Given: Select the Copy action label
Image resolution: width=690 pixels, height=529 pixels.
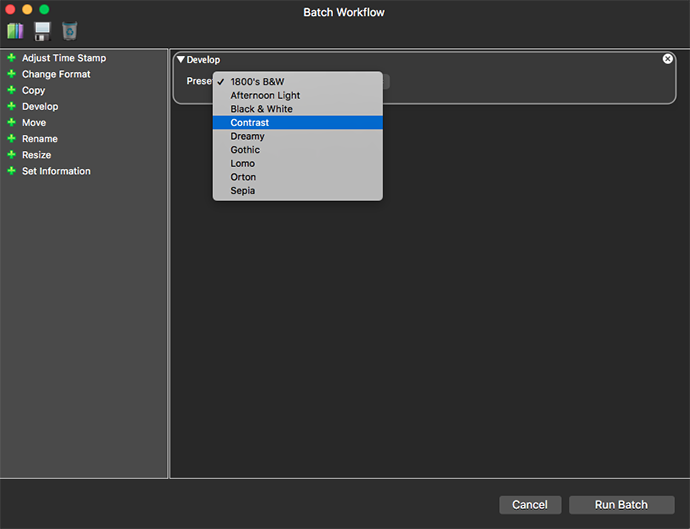Looking at the screenshot, I should pyautogui.click(x=33, y=91).
